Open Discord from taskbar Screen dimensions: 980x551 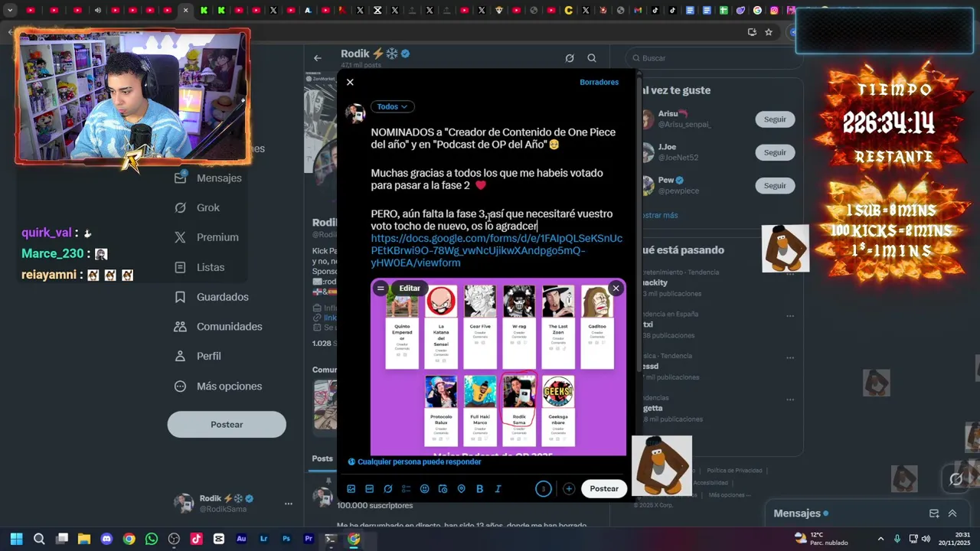[106, 539]
